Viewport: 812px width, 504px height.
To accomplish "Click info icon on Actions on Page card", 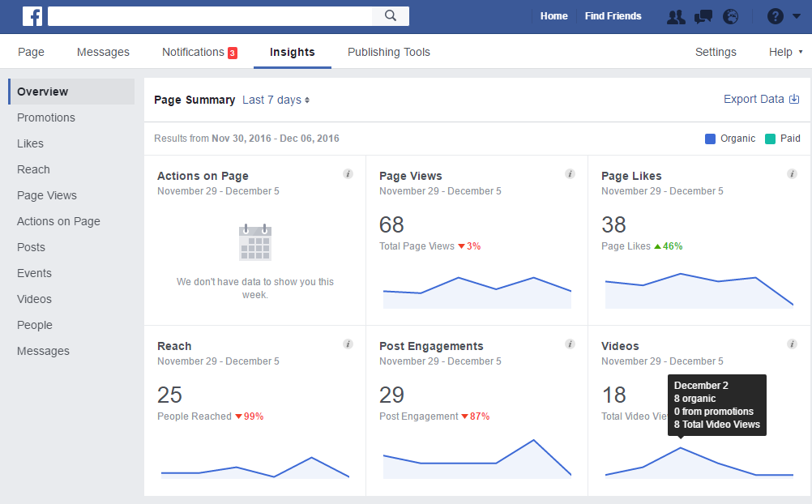I will pos(348,174).
